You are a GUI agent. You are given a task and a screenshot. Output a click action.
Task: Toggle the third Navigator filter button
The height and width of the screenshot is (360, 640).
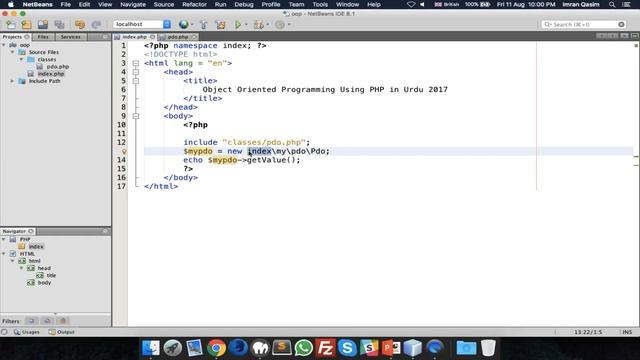63,321
